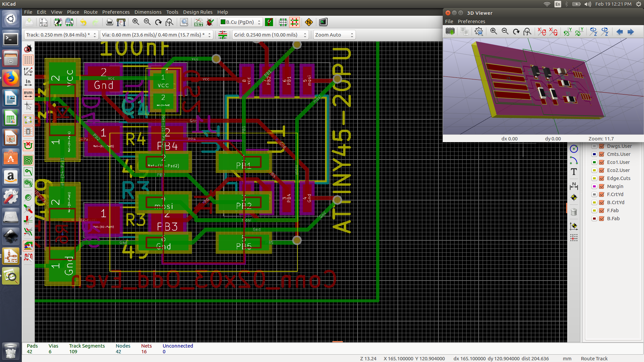Read netlist via NET icon
The width and height of the screenshot is (644, 362).
tap(199, 22)
